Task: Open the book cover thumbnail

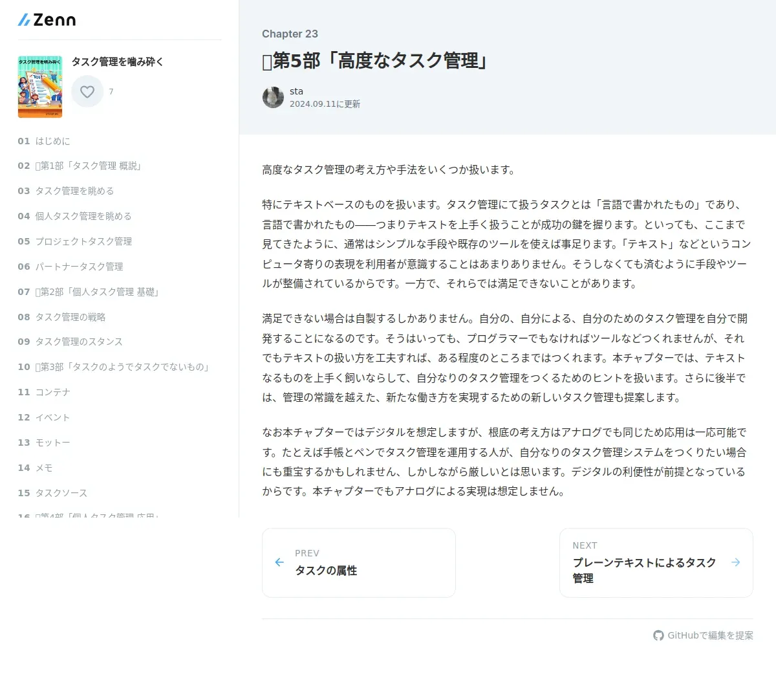Action: tap(40, 87)
